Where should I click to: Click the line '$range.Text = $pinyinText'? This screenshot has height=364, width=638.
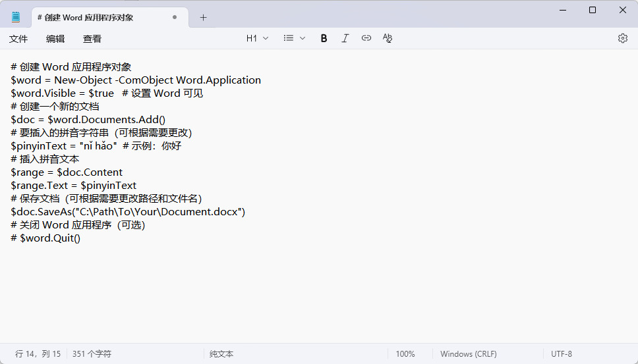[74, 186]
